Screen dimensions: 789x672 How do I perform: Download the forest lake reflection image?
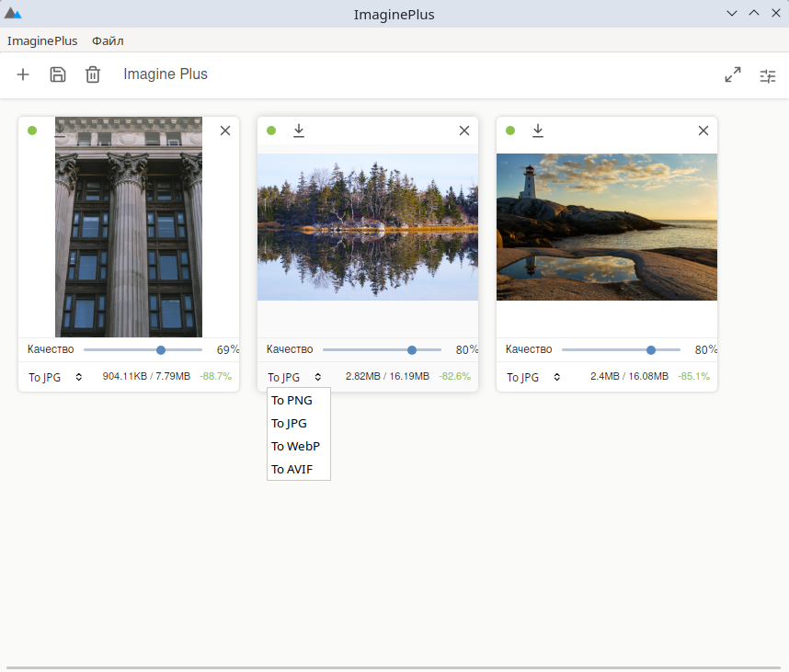click(x=299, y=131)
